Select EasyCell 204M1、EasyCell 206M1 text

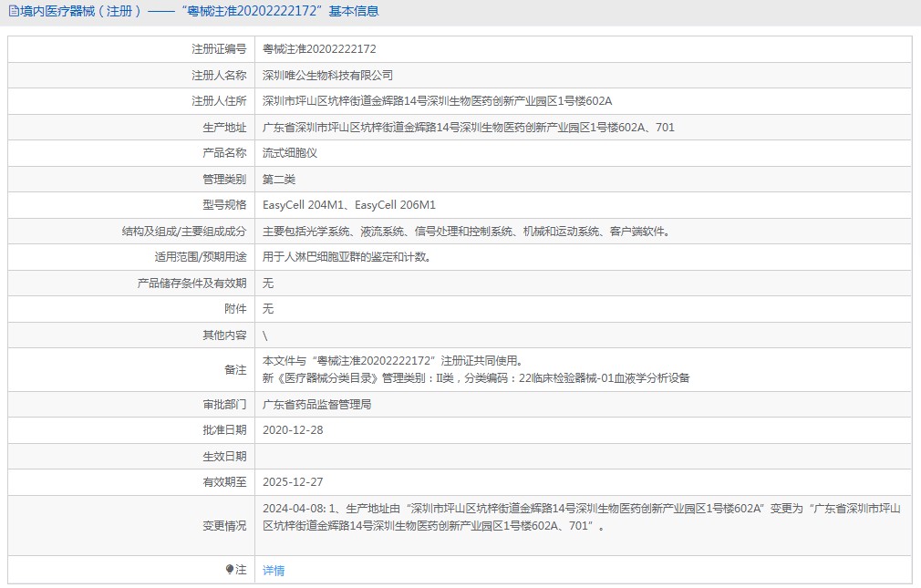click(x=349, y=205)
